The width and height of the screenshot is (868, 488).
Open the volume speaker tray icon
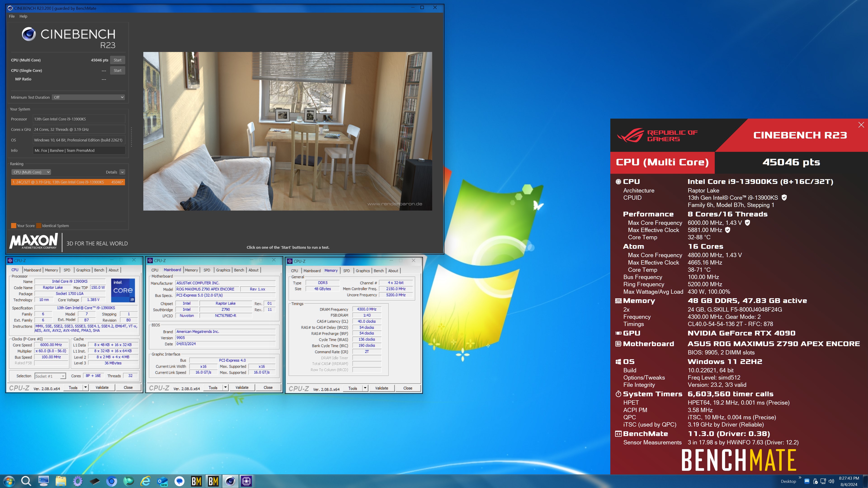click(x=831, y=481)
